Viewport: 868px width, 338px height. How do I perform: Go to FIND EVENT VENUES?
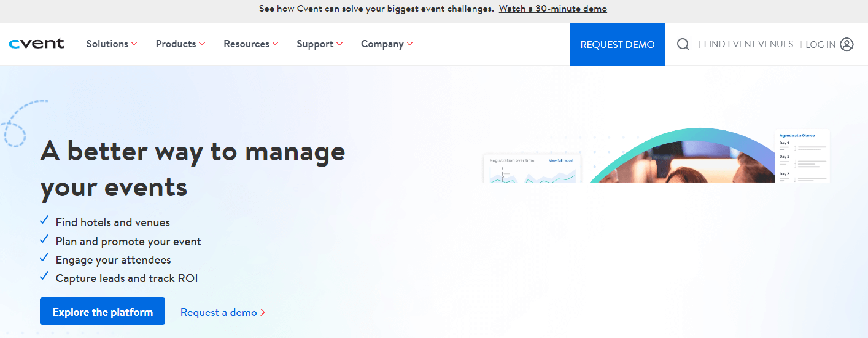[748, 44]
